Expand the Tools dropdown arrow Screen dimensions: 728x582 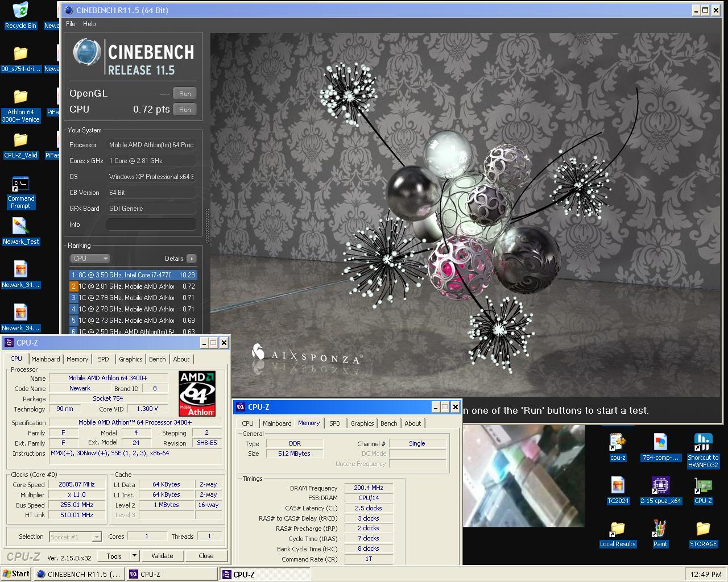[x=134, y=556]
